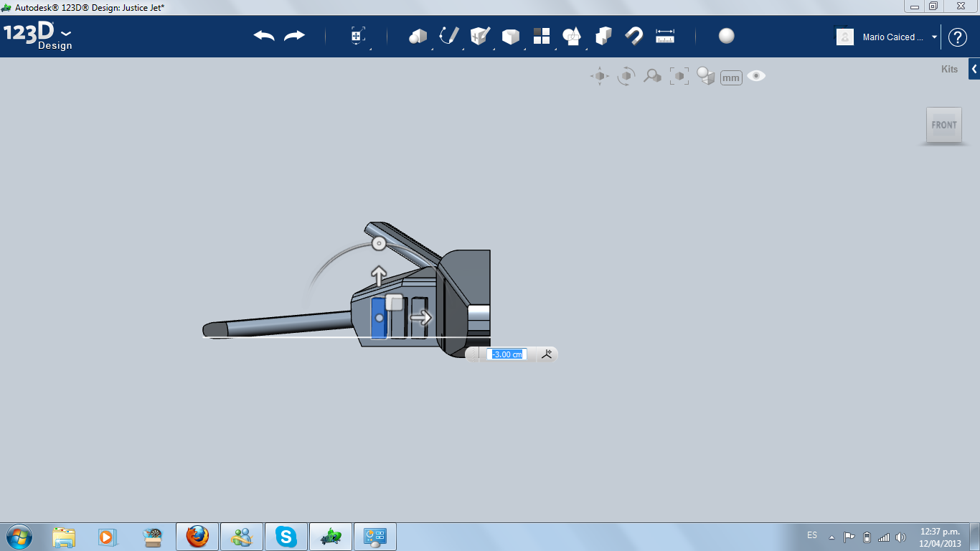Open the Pattern tools menu
This screenshot has height=551, width=980.
542,36
